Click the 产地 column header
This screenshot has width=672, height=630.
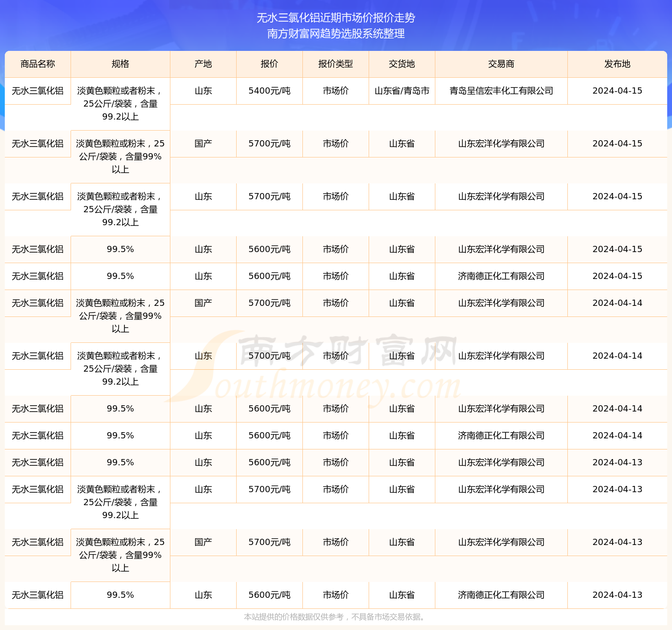click(x=203, y=64)
